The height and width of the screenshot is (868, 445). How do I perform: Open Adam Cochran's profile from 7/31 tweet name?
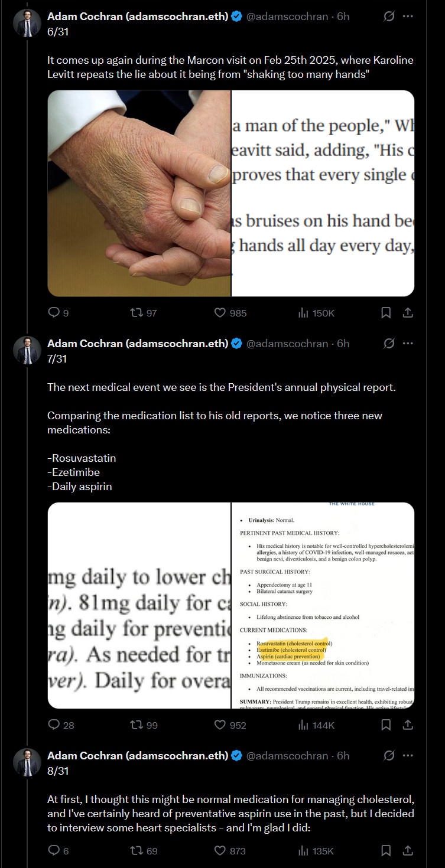click(x=138, y=344)
